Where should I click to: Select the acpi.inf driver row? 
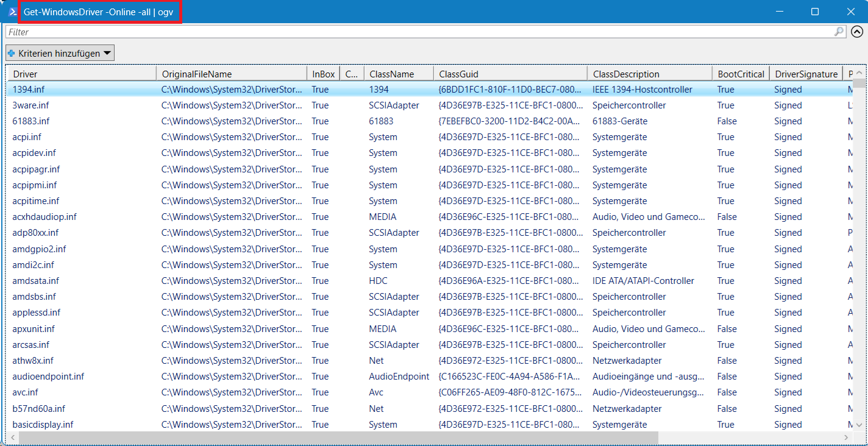(429, 137)
